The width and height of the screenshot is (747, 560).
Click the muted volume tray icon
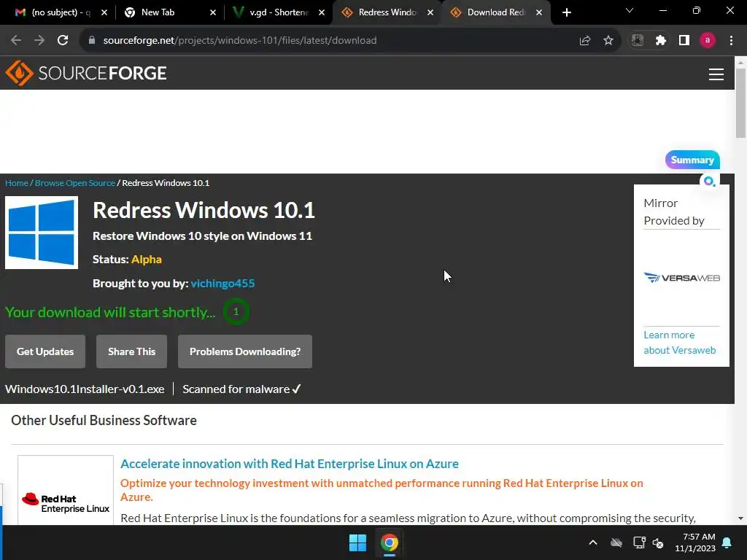tap(659, 542)
